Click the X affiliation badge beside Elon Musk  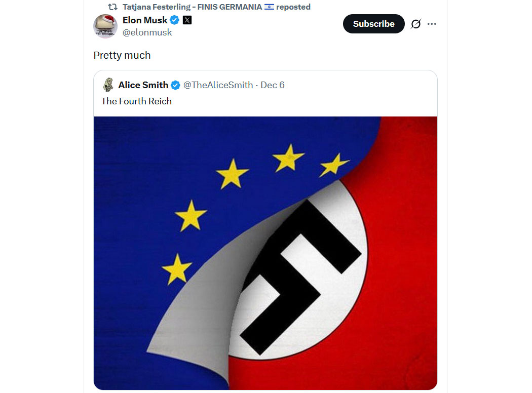click(187, 20)
